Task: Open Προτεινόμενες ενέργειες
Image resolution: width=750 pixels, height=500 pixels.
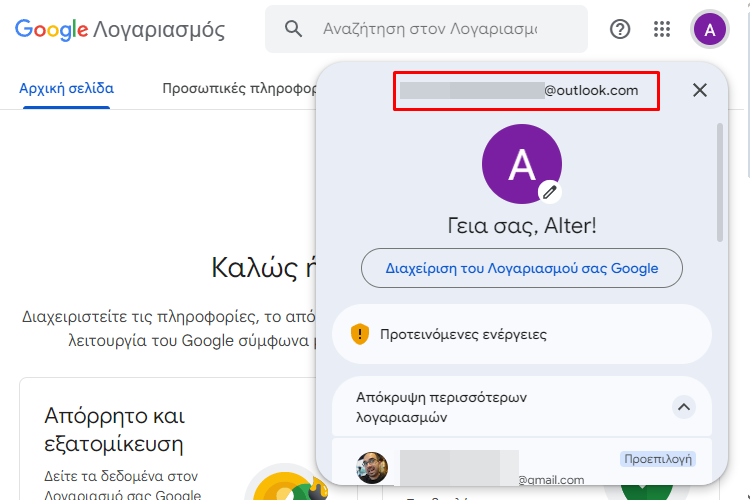Action: click(522, 334)
